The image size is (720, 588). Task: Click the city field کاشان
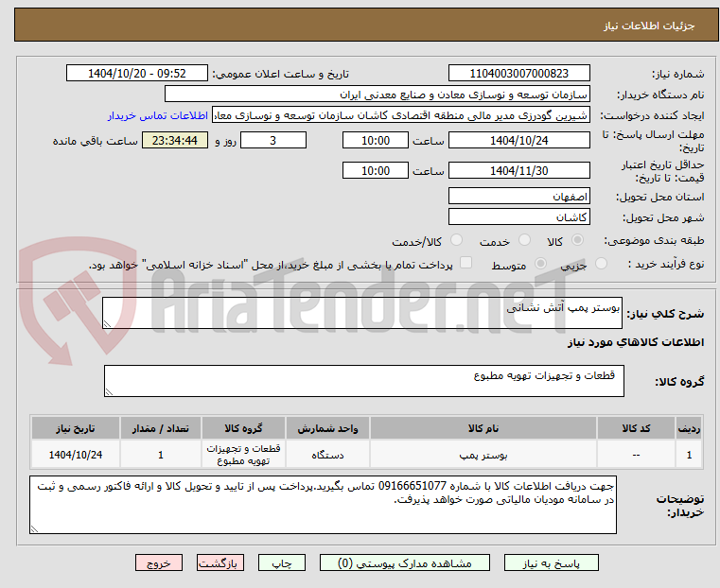(x=518, y=216)
